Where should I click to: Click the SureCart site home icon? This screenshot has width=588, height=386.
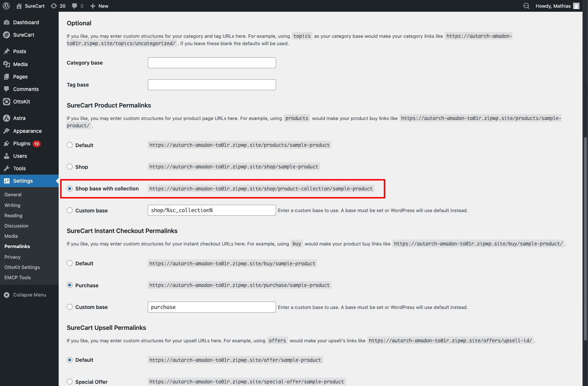pos(19,6)
